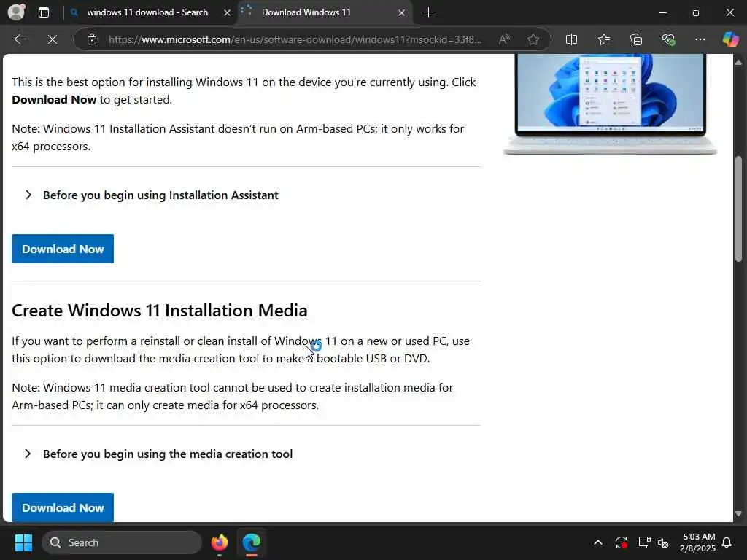Click the Create Windows 11 Installation Media heading

click(160, 311)
